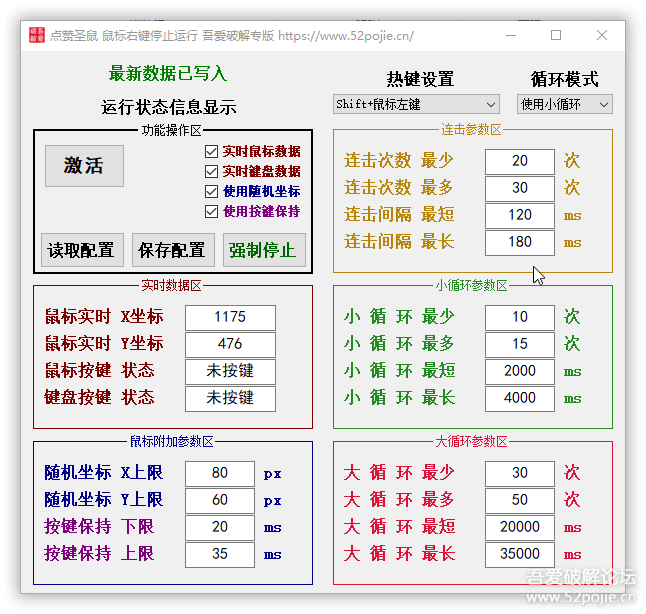Image resolution: width=646 pixels, height=614 pixels.
Task: Click 键盘按键 状态 field showing 未按键
Action: (x=230, y=398)
